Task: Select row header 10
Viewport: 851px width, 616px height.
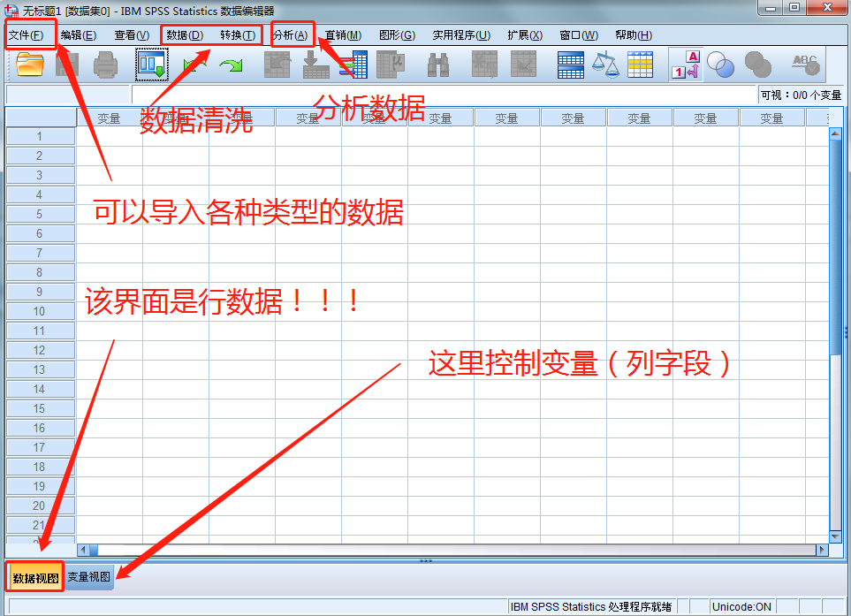Action: click(40, 311)
